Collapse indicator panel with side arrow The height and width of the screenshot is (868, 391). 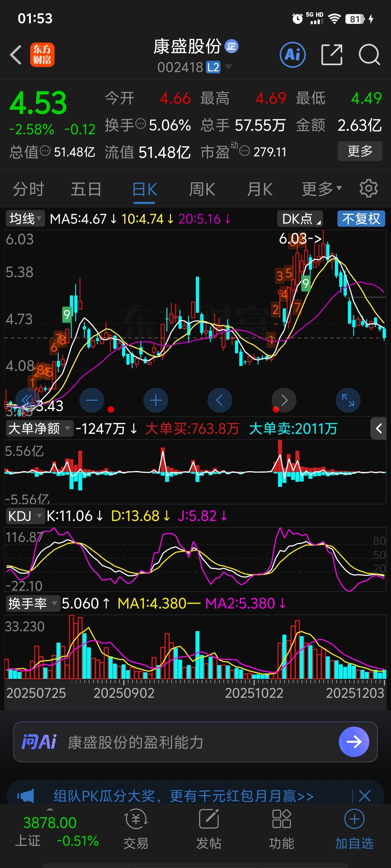[379, 429]
